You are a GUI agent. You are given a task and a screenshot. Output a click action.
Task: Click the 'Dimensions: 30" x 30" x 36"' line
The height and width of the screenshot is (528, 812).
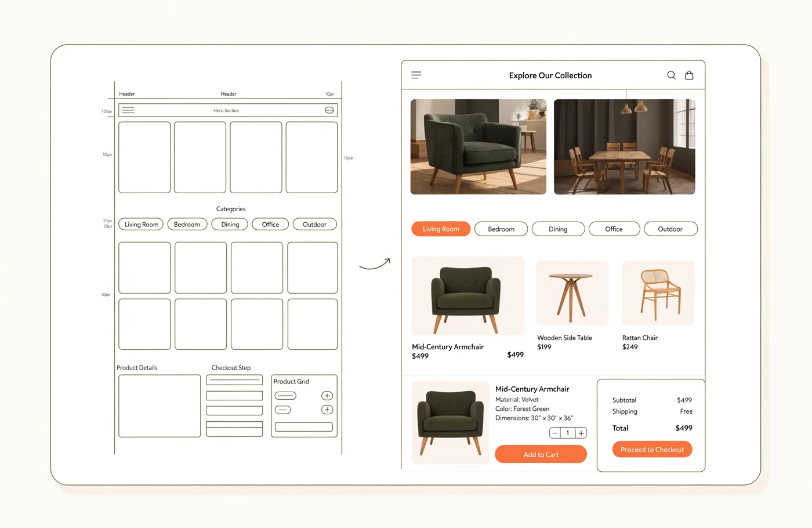pyautogui.click(x=534, y=418)
